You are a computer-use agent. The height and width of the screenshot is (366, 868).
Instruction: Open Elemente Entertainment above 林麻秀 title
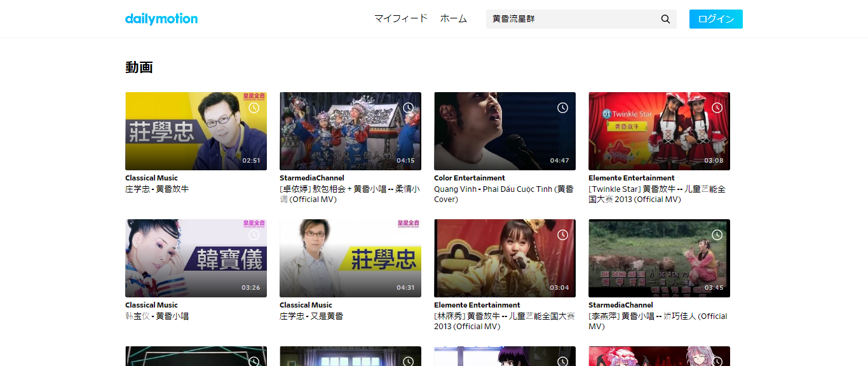coord(477,305)
